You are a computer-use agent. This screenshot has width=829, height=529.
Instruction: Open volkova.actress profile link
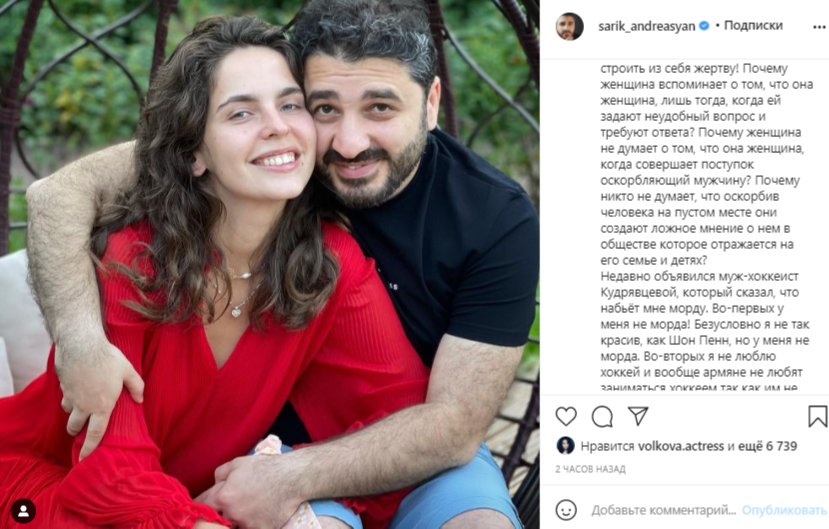click(x=681, y=446)
